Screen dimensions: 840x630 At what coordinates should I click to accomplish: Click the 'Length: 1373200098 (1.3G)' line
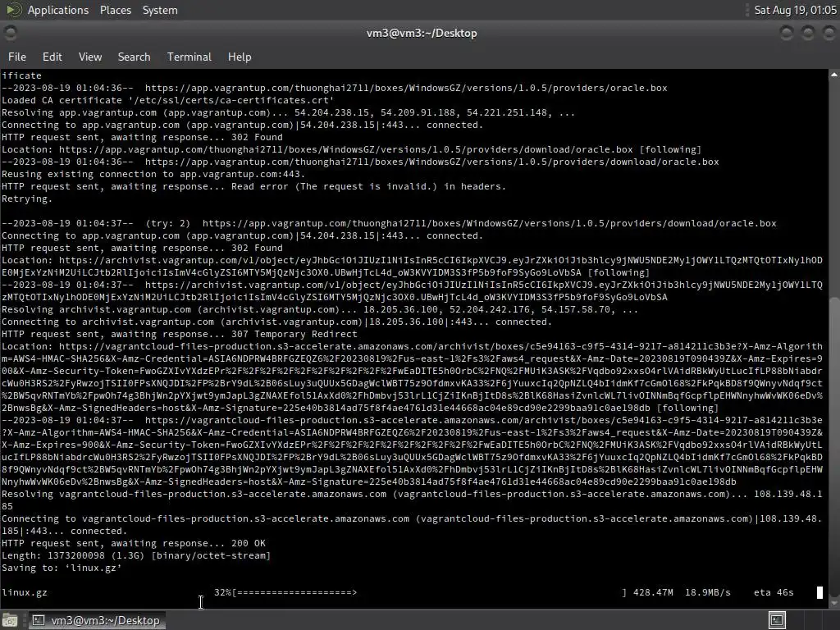(x=136, y=555)
